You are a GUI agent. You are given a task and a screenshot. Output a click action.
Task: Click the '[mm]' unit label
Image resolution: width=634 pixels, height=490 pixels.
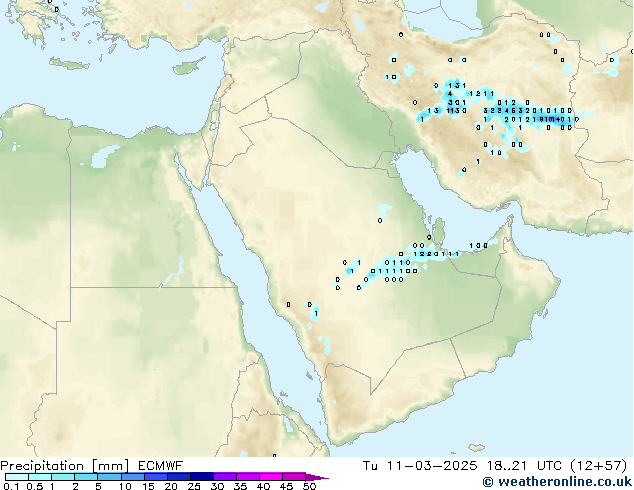point(110,466)
